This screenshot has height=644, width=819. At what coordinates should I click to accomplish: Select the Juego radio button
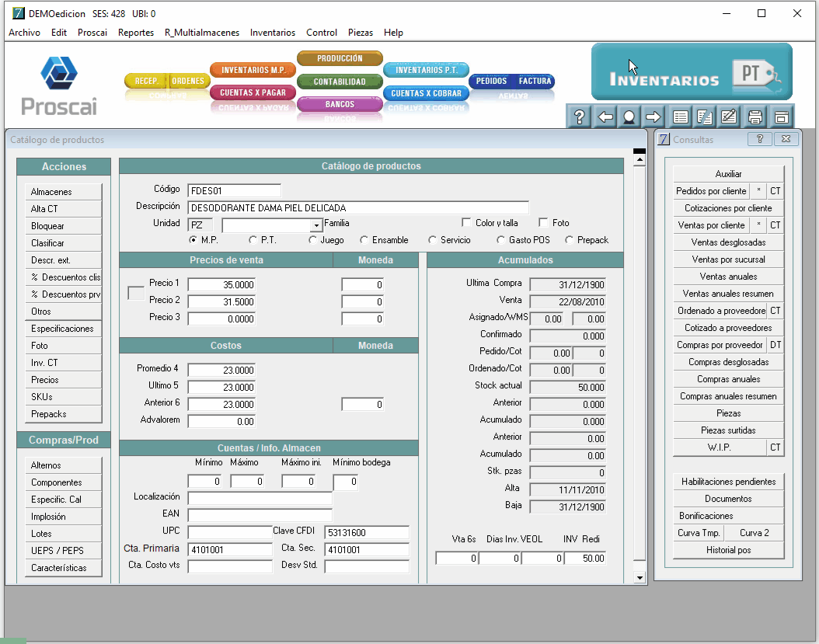point(312,240)
